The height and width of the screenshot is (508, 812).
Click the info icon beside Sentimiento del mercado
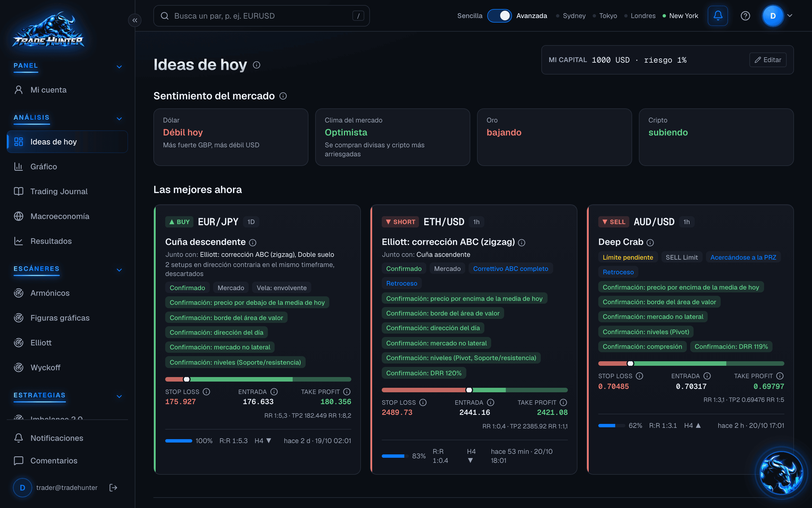point(283,96)
